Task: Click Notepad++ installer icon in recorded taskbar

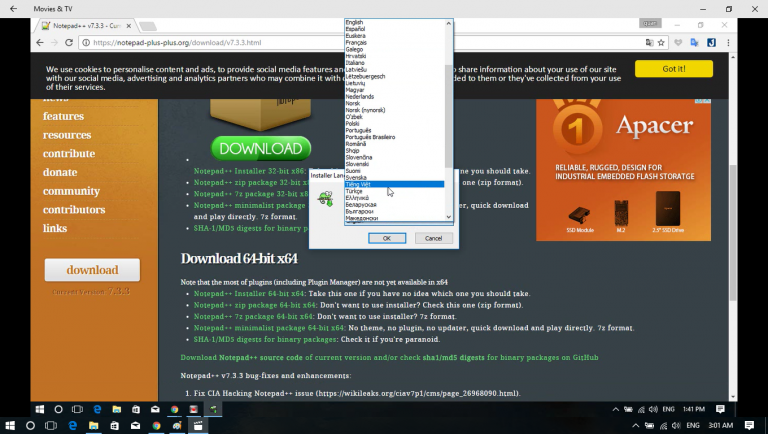Action: [214, 409]
